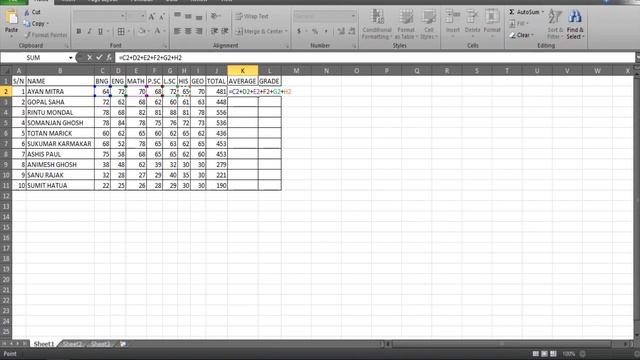Open Conditional Formatting menu
Viewport: 640px width, 360px height.
click(377, 24)
